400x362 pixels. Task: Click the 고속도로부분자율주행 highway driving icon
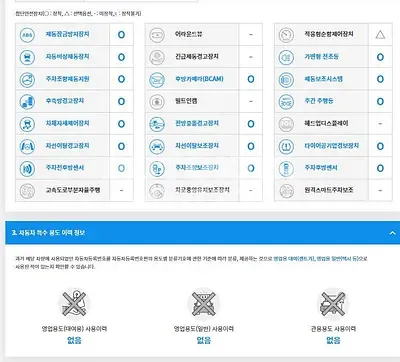(x=27, y=191)
